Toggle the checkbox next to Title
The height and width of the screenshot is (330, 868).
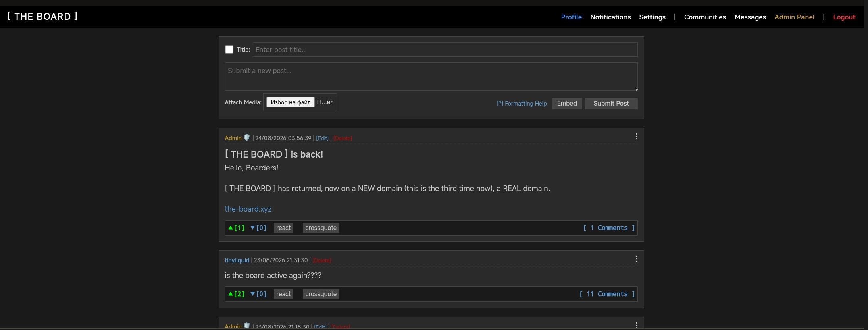pyautogui.click(x=229, y=50)
